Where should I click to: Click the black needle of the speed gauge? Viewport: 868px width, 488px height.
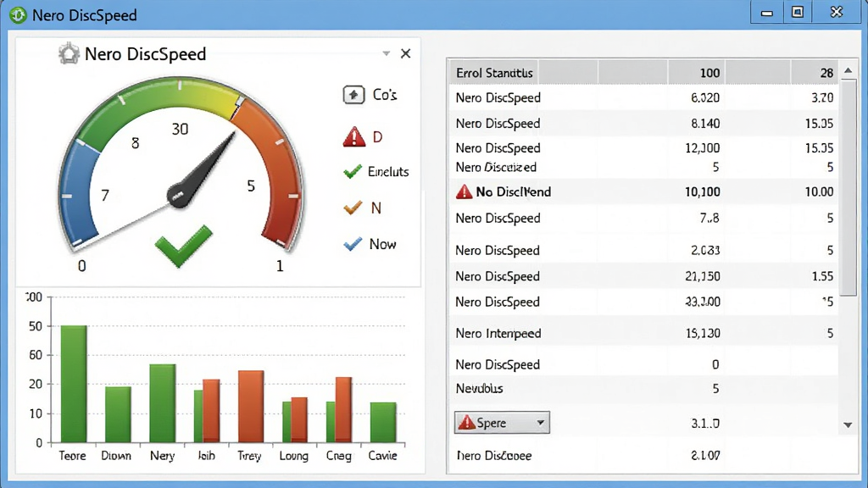pyautogui.click(x=202, y=169)
